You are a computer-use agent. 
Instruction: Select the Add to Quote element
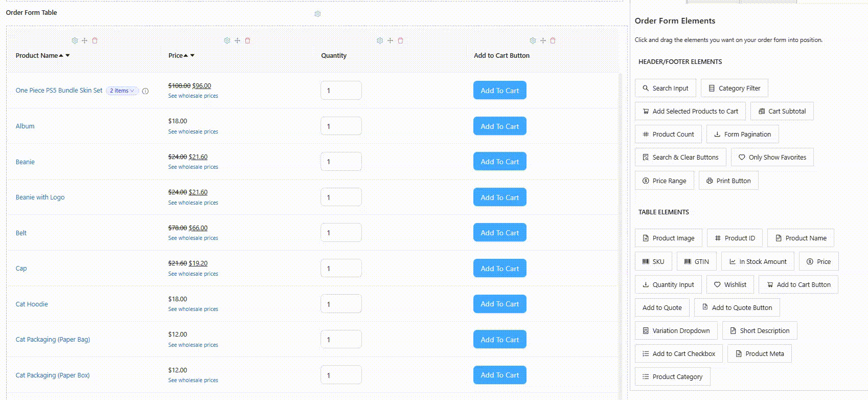coord(662,307)
